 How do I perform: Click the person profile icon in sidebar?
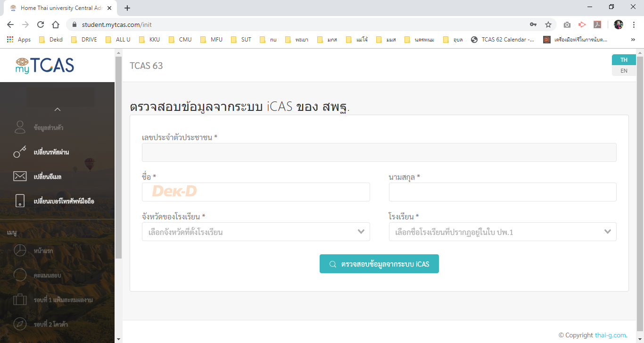click(20, 127)
